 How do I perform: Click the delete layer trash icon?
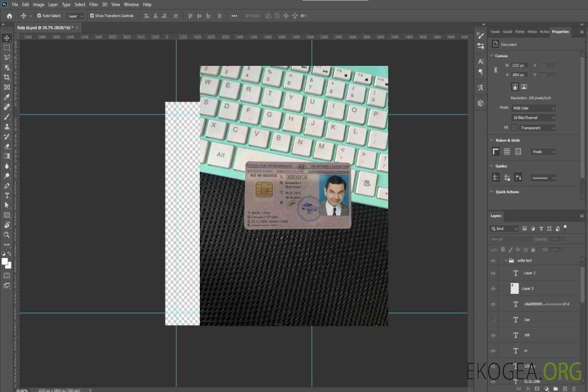tap(574, 389)
